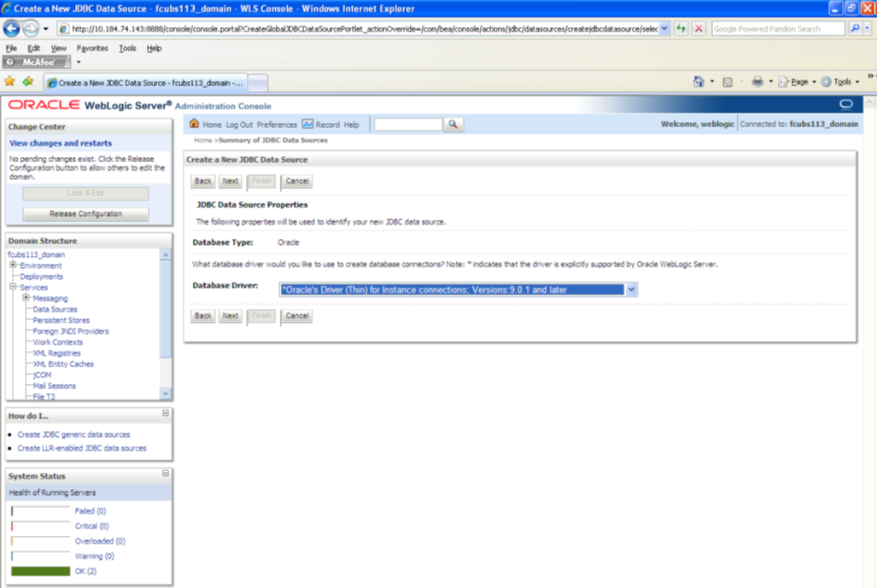Image resolution: width=877 pixels, height=588 pixels.
Task: Open the View menu
Action: tap(58, 48)
